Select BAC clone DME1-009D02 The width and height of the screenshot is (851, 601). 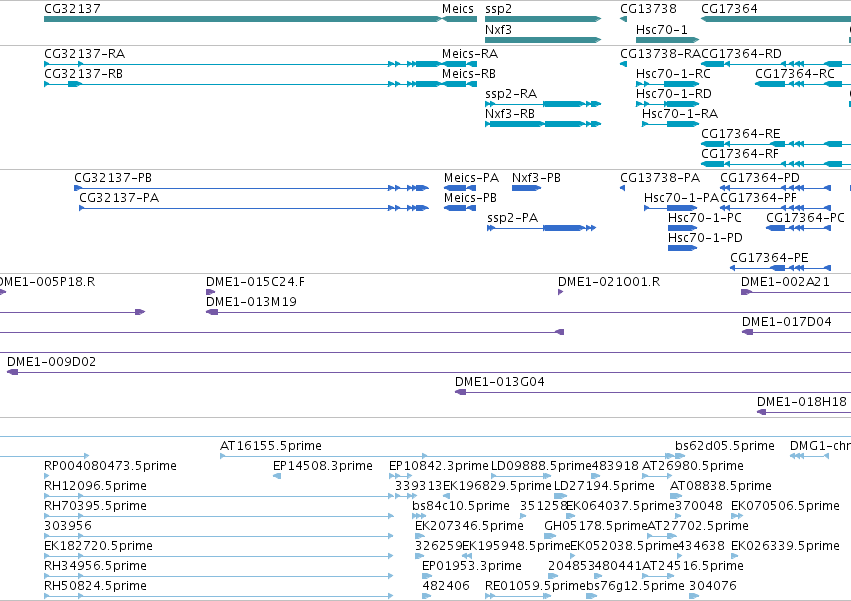coord(52,362)
